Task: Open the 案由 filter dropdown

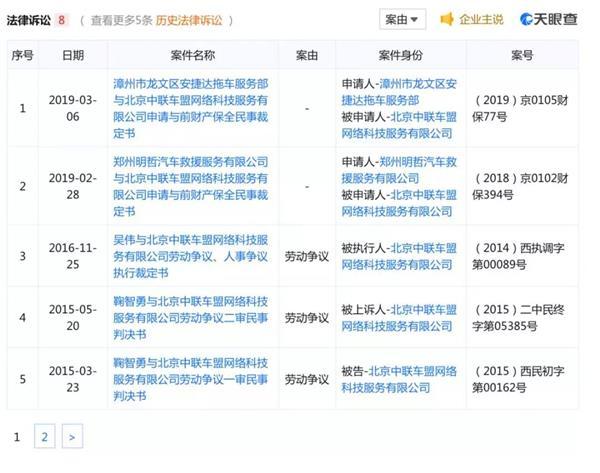Action: [x=402, y=19]
